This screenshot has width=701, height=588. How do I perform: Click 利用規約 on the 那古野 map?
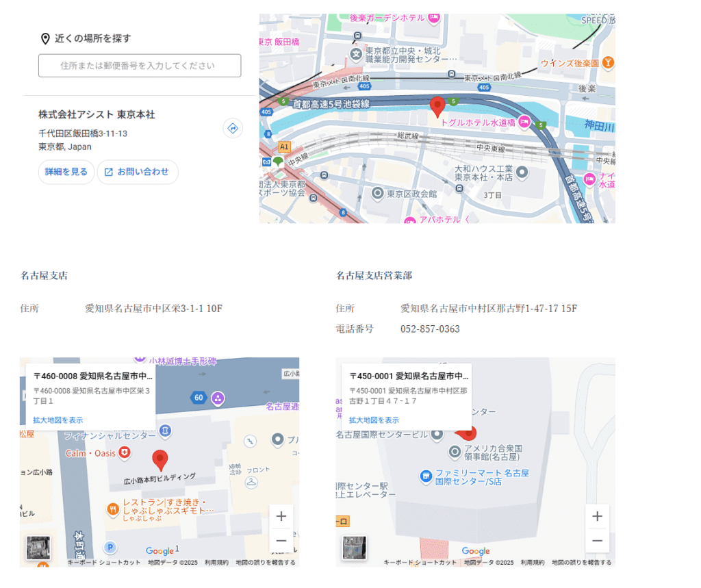pyautogui.click(x=533, y=563)
